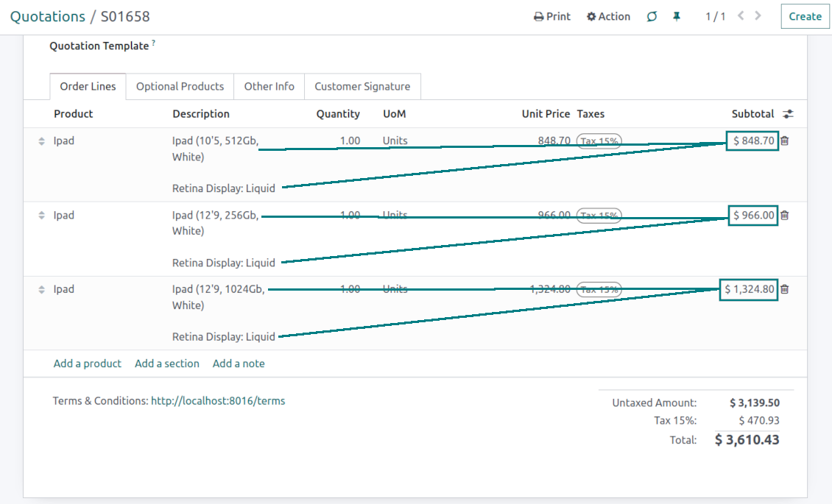Click the Unit Price column header
The height and width of the screenshot is (504, 832).
[x=546, y=114]
